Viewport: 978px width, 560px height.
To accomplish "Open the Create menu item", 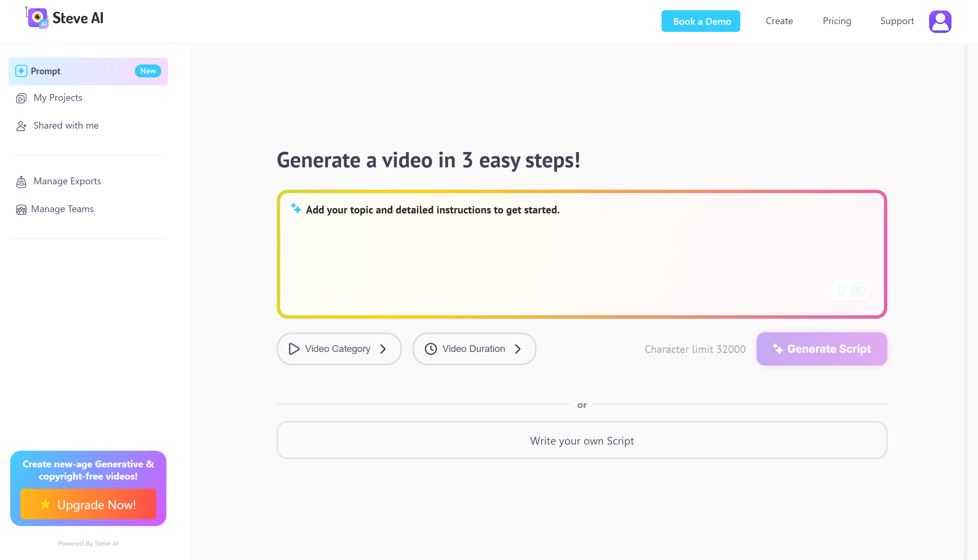I will tap(779, 21).
